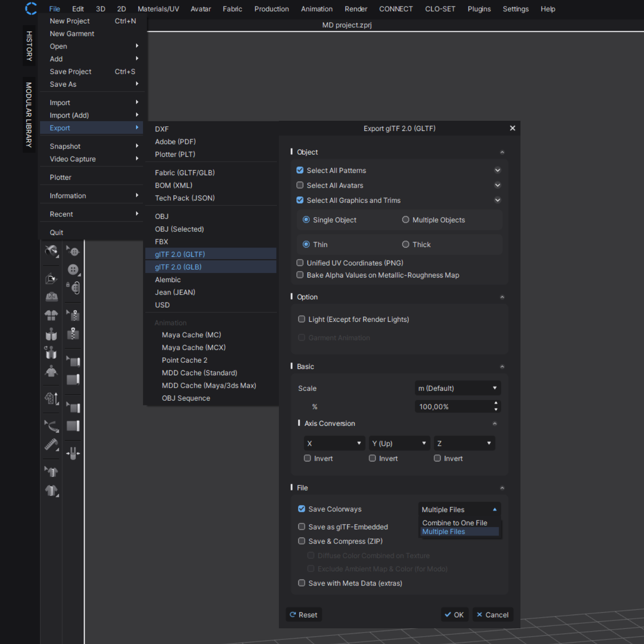
Task: Collapse the Object section
Action: [x=502, y=152]
